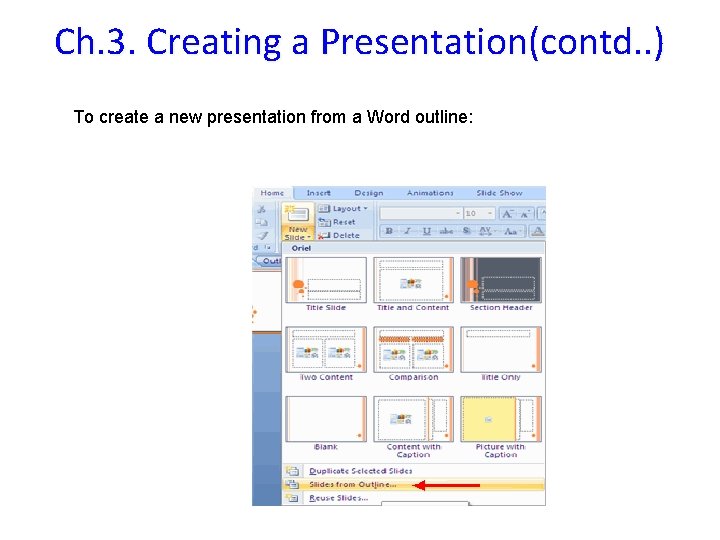Viewport: 720px width, 540px height.
Task: Click the Reset slide button
Action: coord(337,222)
